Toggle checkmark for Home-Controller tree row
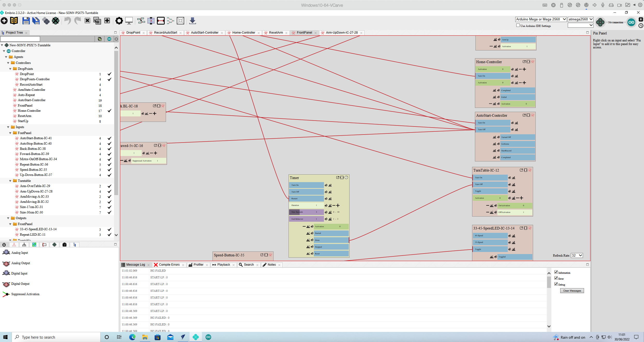This screenshot has height=342, width=644. (x=109, y=111)
